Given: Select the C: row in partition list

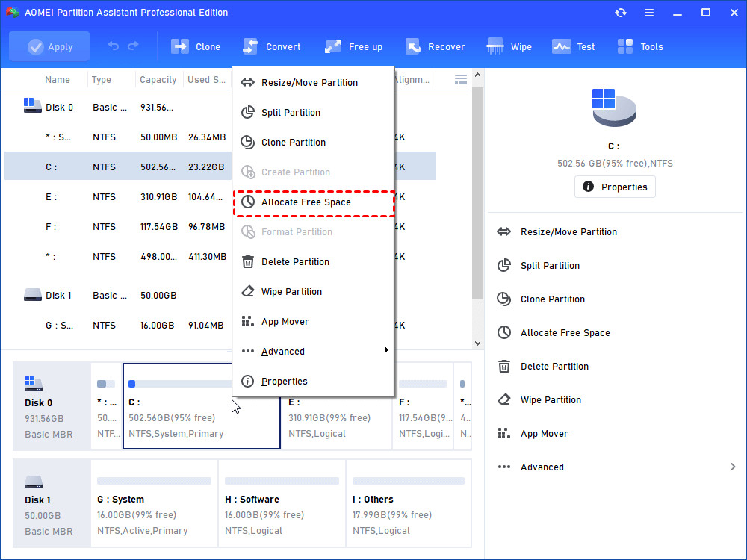Looking at the screenshot, I should [x=220, y=167].
